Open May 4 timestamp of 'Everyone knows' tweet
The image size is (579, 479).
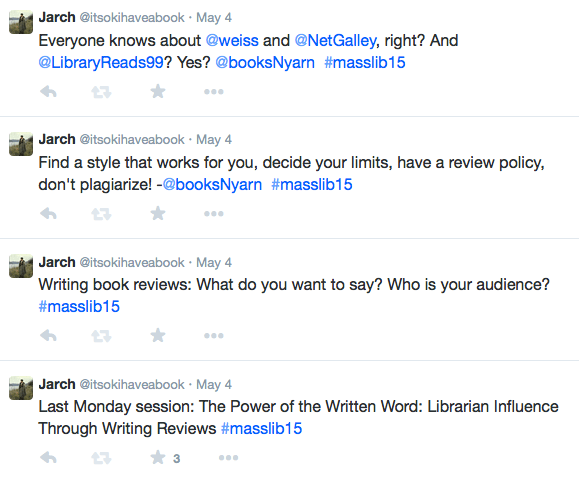pos(214,18)
